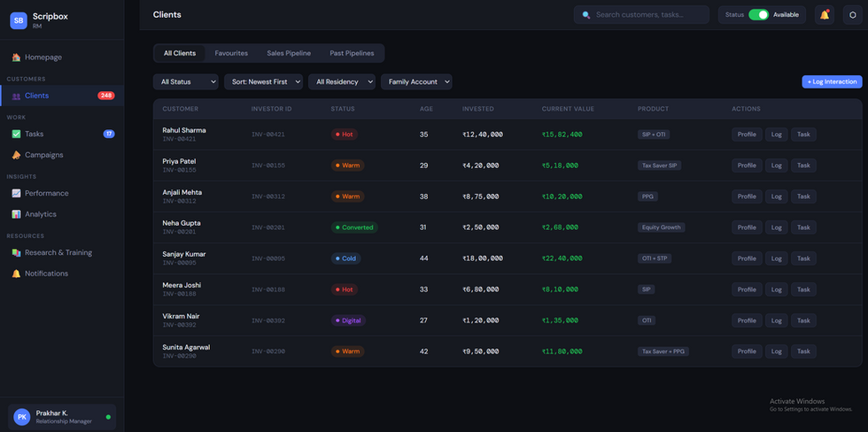Open the Family Account dropdown
868x432 pixels.
click(416, 81)
